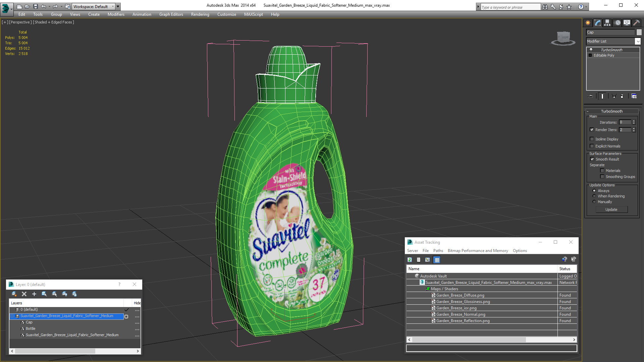Select highlighted objects and layers icon
The height and width of the screenshot is (362, 644).
pos(44,294)
